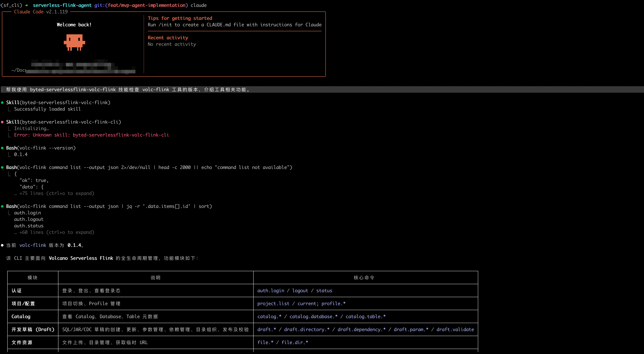Click the green dot beside the head -c 2000 Bash command
Viewport: 644px width, 354px height.
(2, 167)
